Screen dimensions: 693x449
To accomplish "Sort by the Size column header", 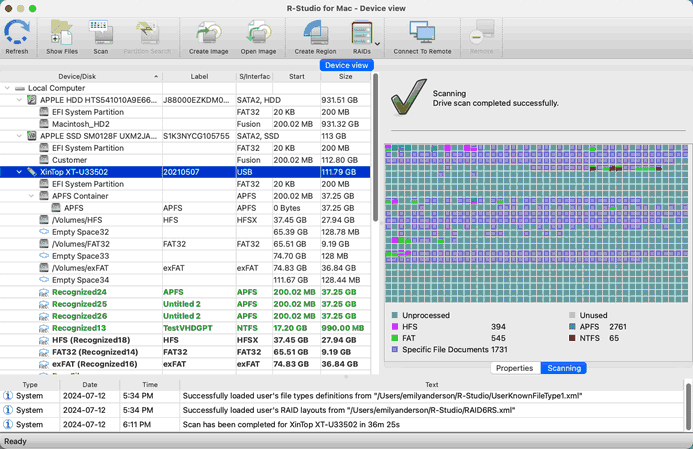I will (x=346, y=76).
